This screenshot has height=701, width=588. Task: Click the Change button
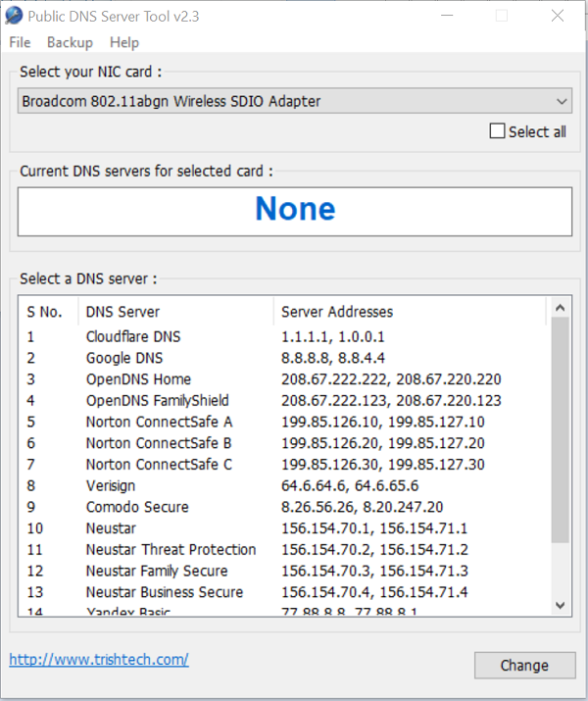coord(524,665)
